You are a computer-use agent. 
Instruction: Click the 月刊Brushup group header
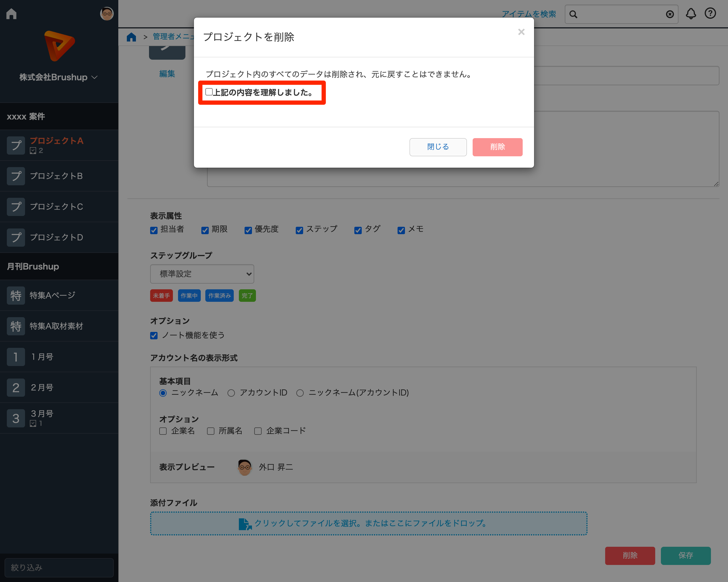59,266
